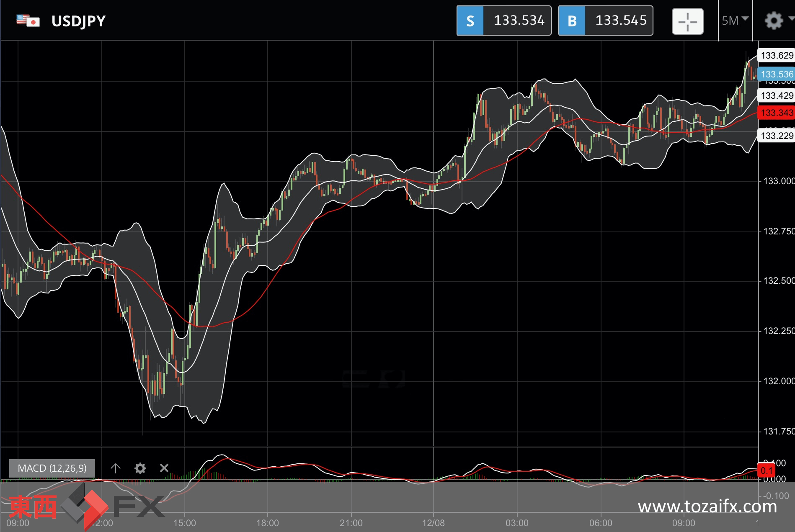Open chart settings gear icon
Image resolution: width=795 pixels, height=532 pixels.
(x=773, y=21)
